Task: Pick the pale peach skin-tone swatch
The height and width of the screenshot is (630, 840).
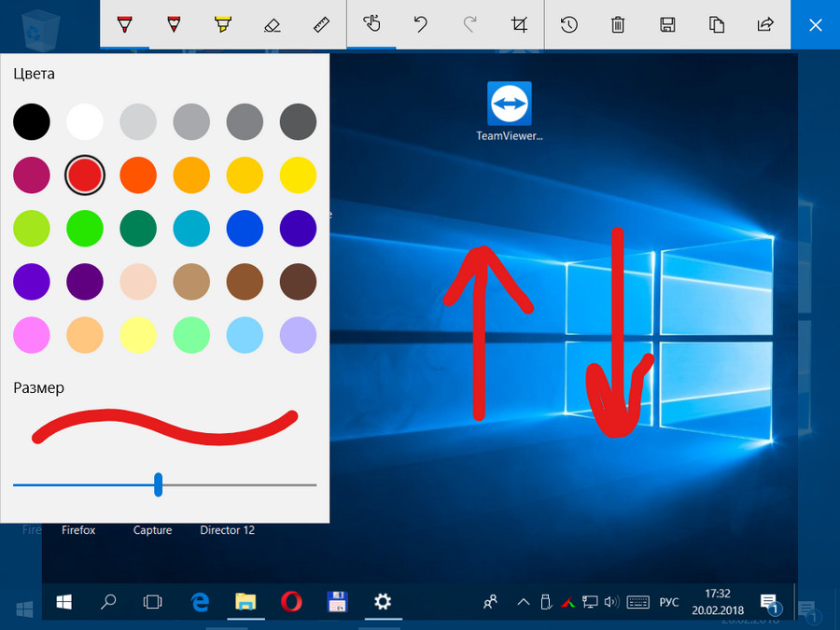Action: tap(138, 281)
